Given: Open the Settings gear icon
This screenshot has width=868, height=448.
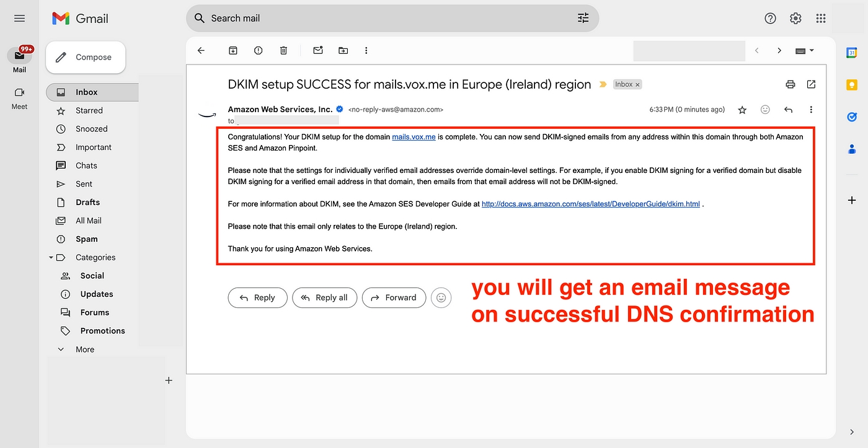Looking at the screenshot, I should [795, 19].
